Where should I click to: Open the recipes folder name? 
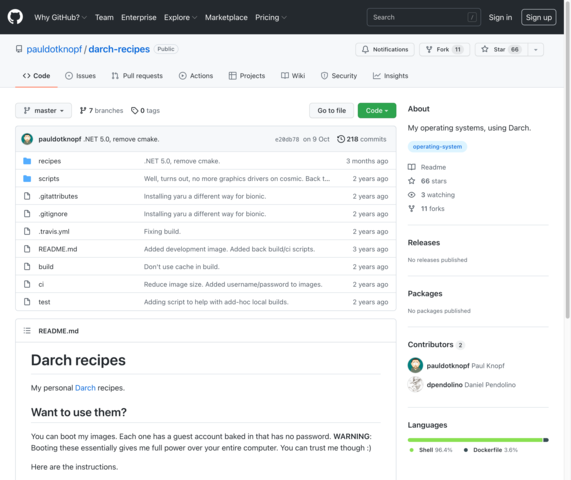point(50,161)
